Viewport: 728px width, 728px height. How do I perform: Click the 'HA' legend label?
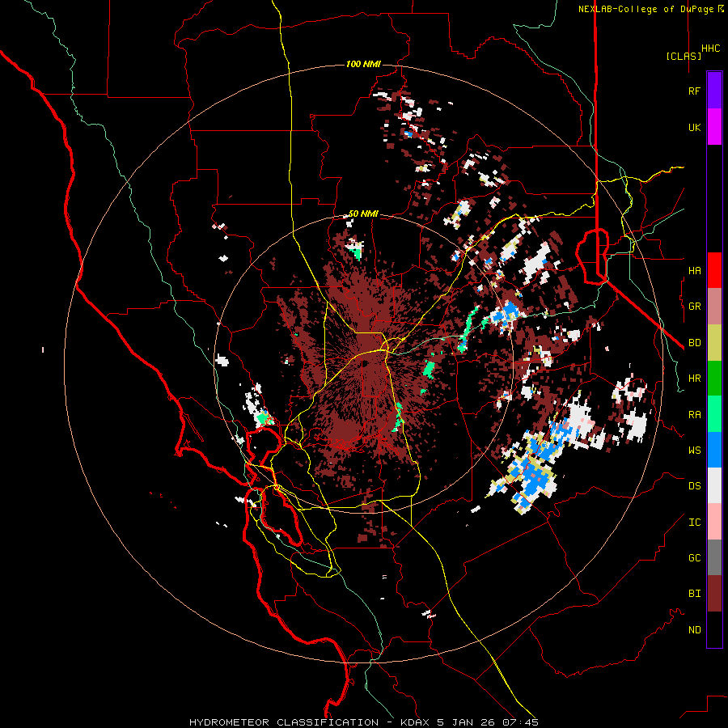[694, 271]
